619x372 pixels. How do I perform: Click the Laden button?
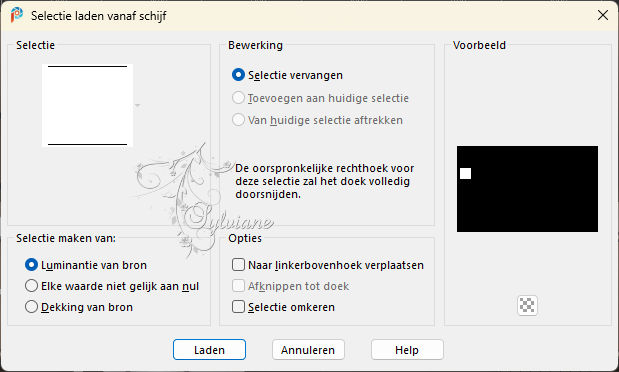tap(209, 349)
